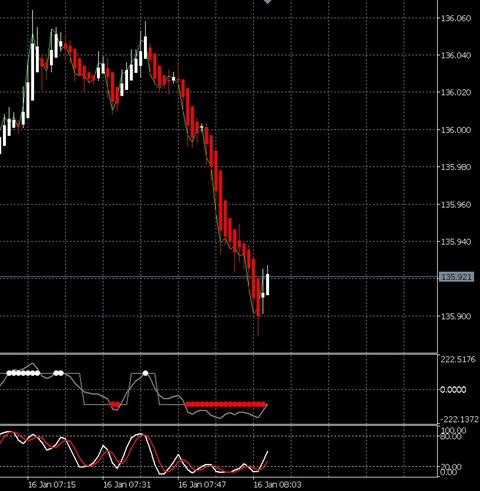
Task: Select the 0.0000 indicator midline label
Action: click(x=454, y=389)
